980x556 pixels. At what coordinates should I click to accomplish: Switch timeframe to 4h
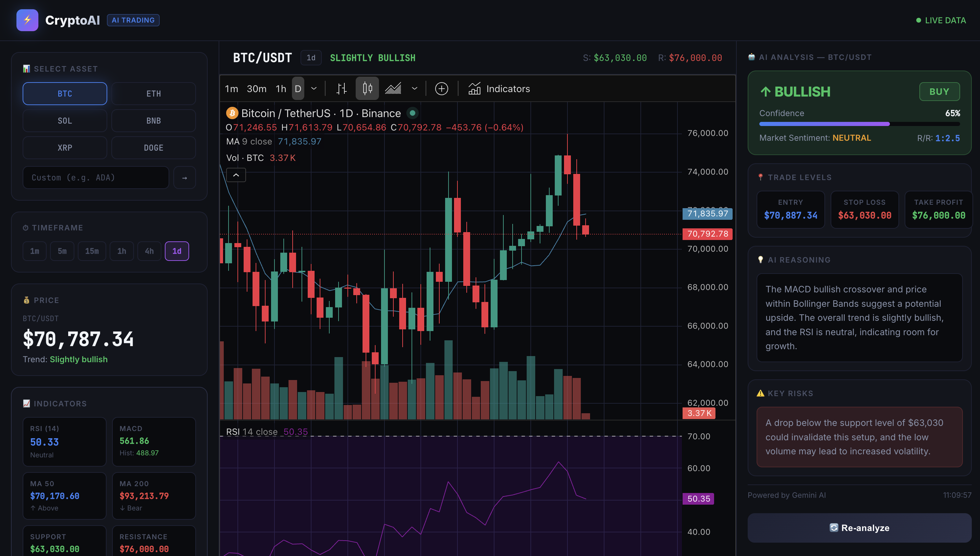tap(149, 251)
